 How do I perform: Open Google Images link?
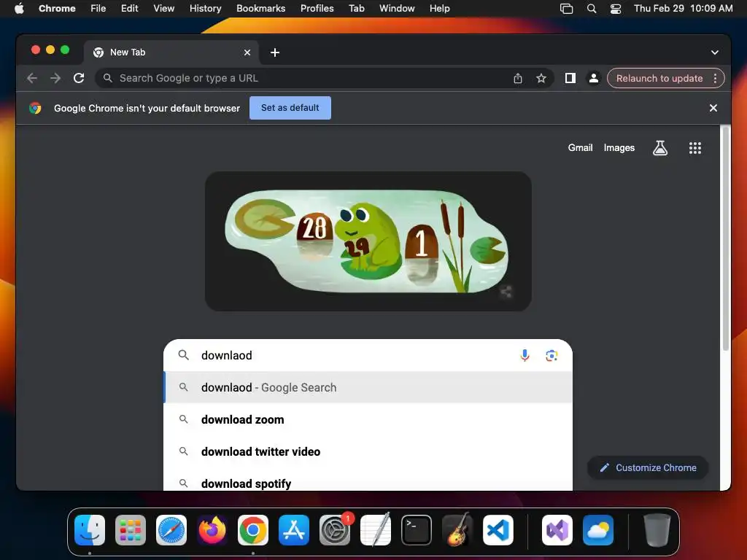[x=619, y=147]
